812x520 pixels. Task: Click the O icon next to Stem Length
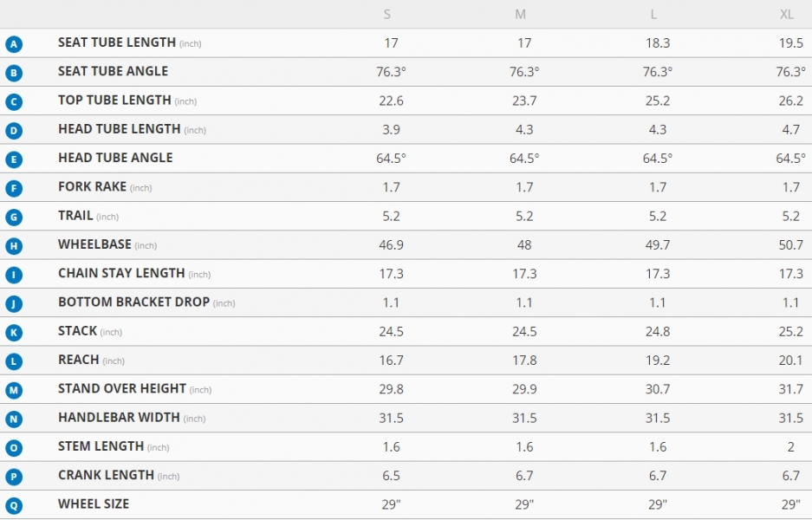[14, 447]
